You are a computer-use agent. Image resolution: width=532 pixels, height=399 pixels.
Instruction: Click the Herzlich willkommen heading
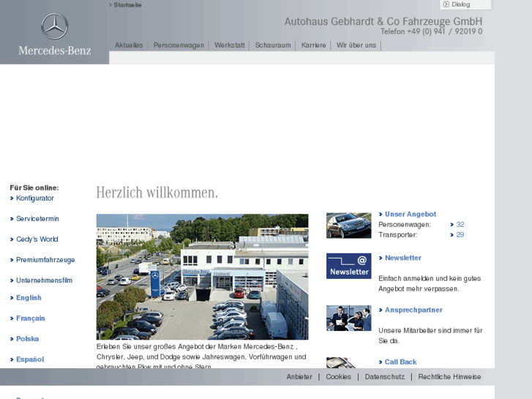click(x=157, y=193)
